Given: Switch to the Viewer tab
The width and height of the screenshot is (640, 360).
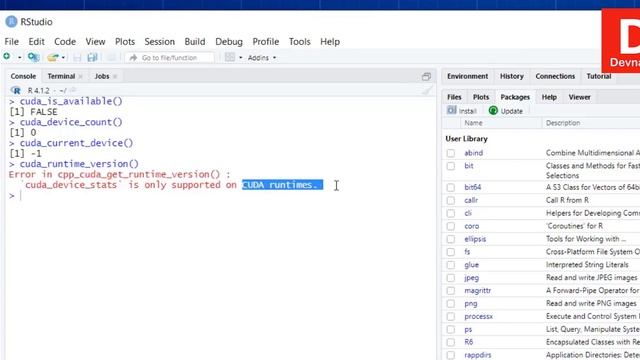Looking at the screenshot, I should tap(580, 97).
